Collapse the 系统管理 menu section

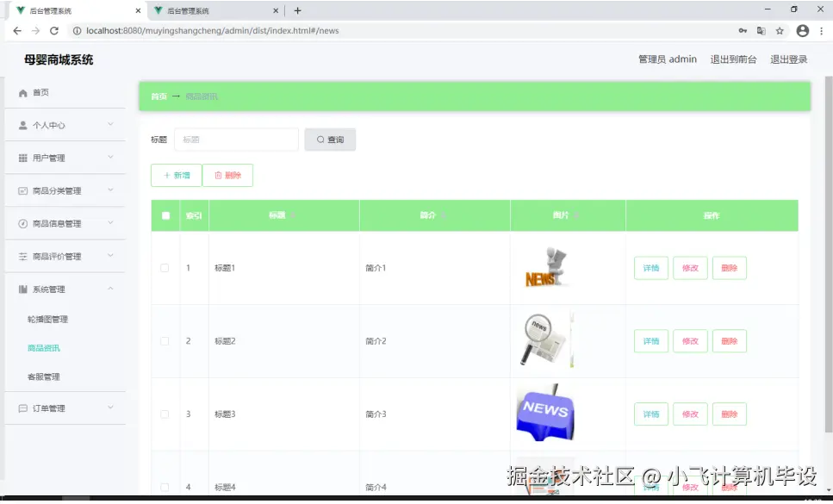click(65, 289)
